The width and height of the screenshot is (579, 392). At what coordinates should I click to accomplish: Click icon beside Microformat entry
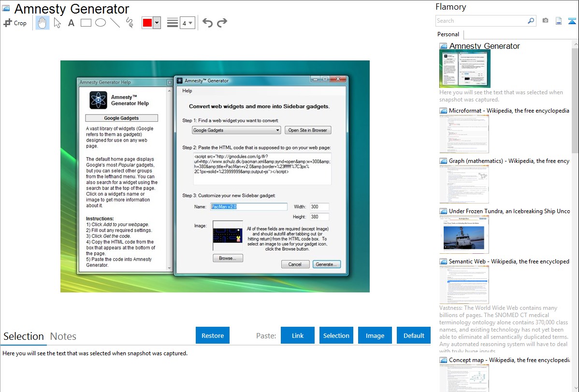pyautogui.click(x=444, y=111)
